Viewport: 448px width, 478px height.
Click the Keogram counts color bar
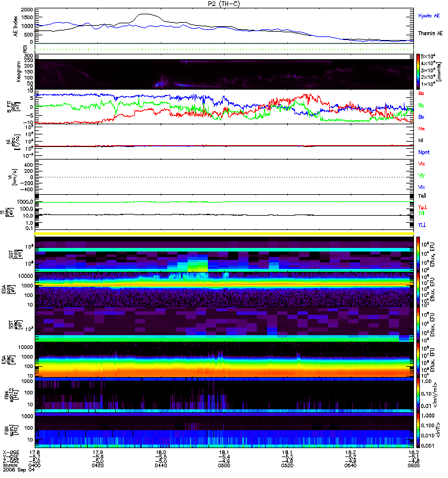419,72
